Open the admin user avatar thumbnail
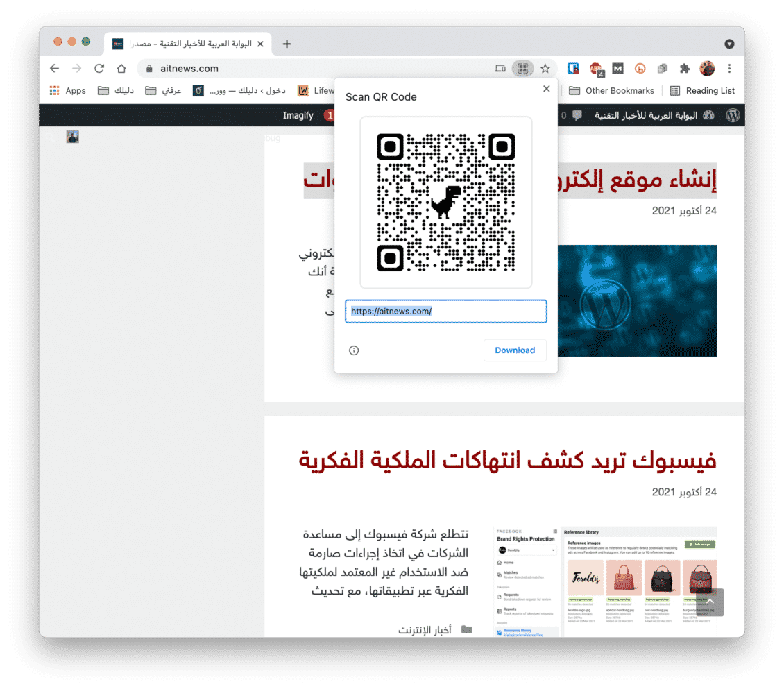 [x=72, y=137]
